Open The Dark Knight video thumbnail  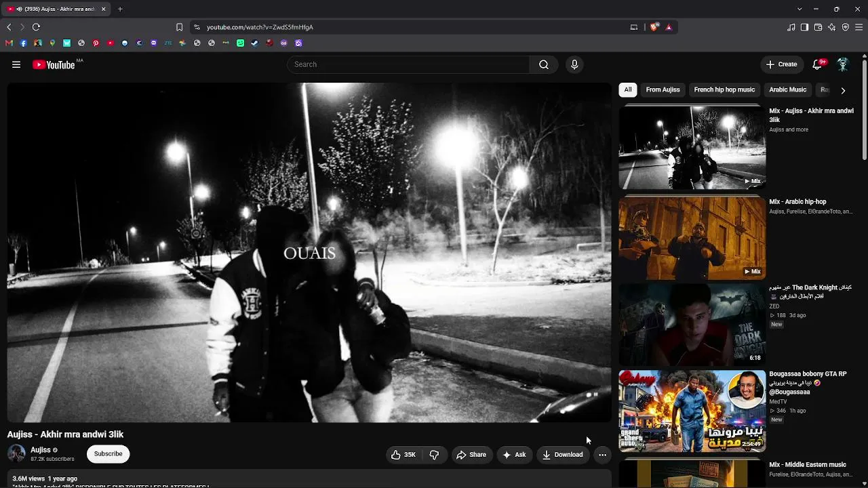coord(692,325)
